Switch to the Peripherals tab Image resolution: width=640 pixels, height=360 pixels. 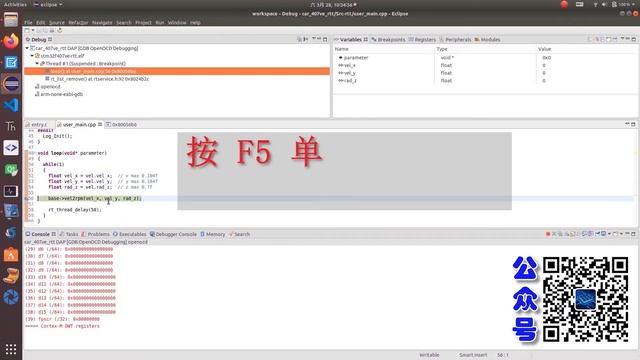pos(455,40)
